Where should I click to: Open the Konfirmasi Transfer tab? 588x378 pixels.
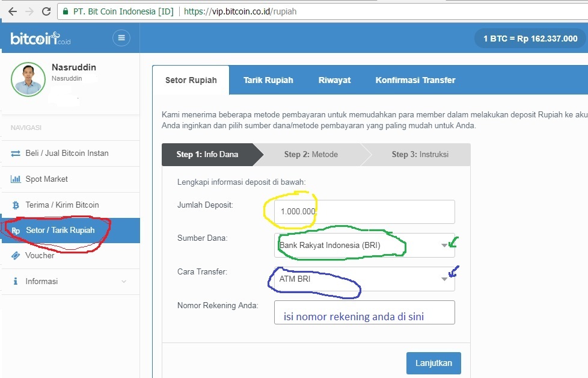tap(415, 80)
